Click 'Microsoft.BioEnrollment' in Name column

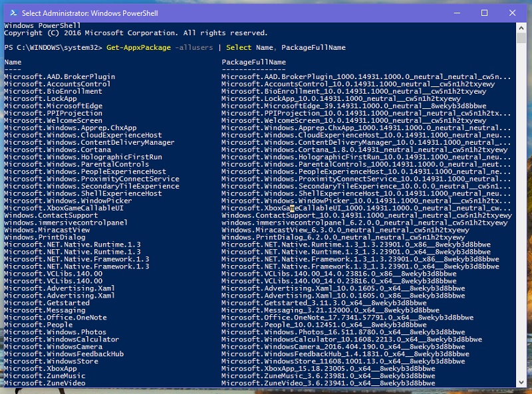pyautogui.click(x=53, y=91)
